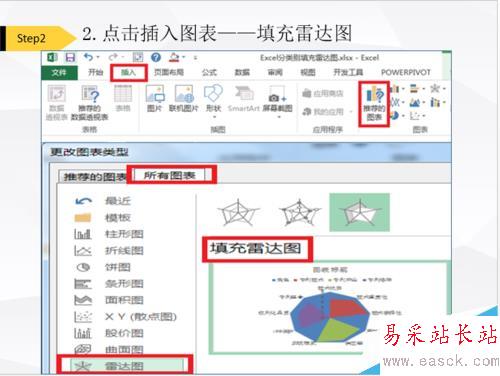Select 饼图 chart category
Image resolution: width=500 pixels, height=376 pixels.
tap(103, 267)
